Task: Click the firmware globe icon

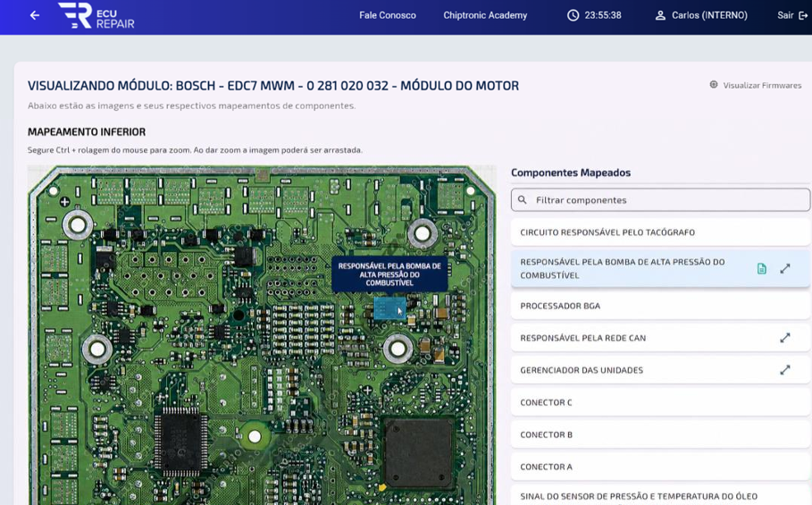Action: [714, 84]
